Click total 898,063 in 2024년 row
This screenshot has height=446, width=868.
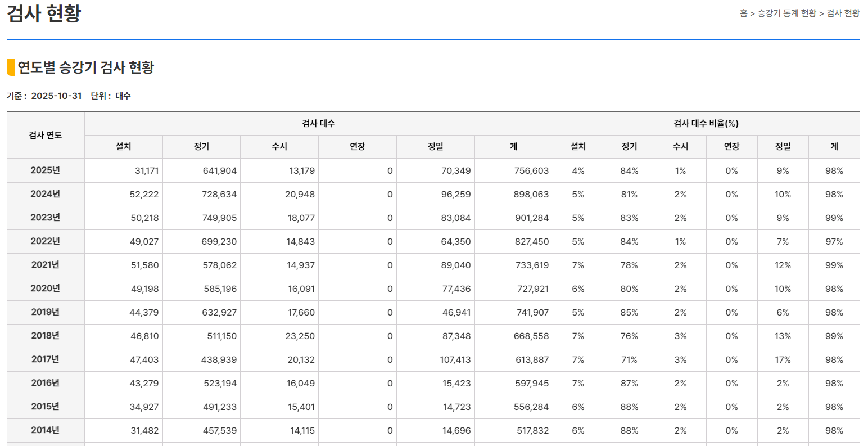click(531, 195)
